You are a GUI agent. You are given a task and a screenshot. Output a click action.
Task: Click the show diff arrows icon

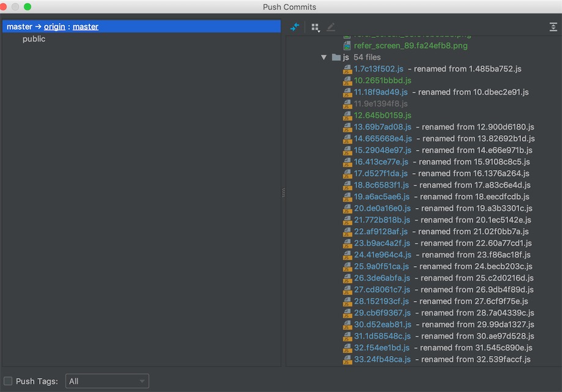tap(295, 27)
